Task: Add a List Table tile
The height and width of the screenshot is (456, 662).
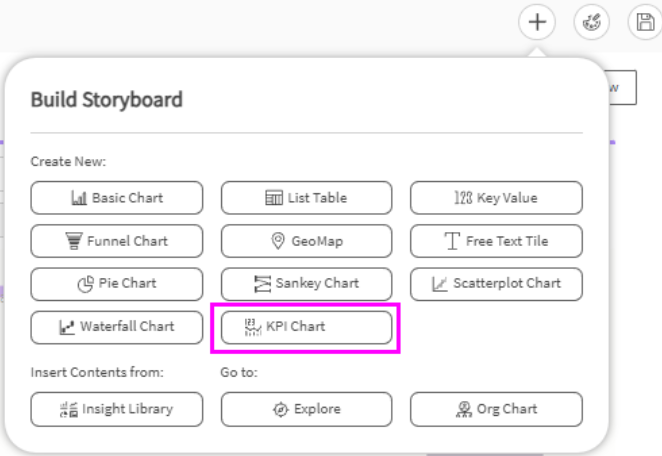Action: point(306,198)
